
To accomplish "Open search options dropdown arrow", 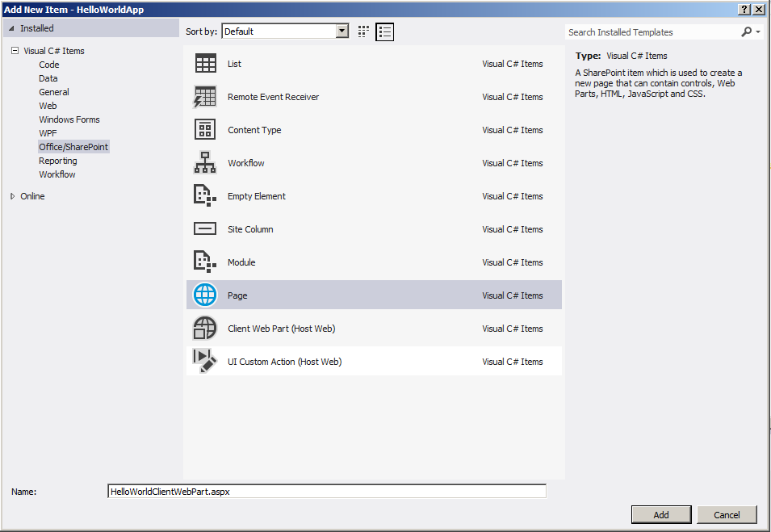I will [x=758, y=32].
